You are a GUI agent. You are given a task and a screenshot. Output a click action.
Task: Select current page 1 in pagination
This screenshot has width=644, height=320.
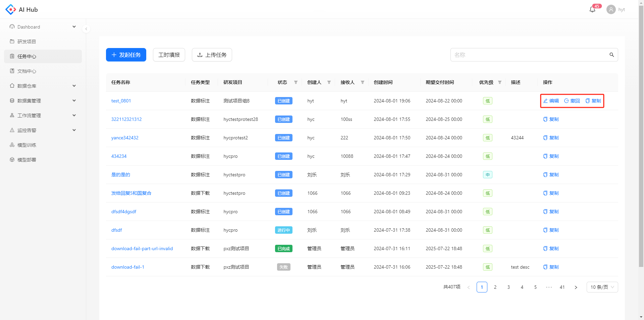coord(482,287)
